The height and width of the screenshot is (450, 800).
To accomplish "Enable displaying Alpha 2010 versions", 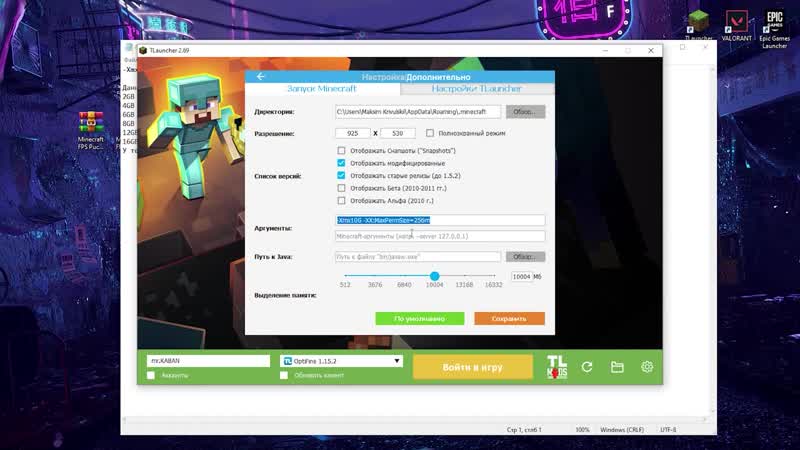I will 341,201.
